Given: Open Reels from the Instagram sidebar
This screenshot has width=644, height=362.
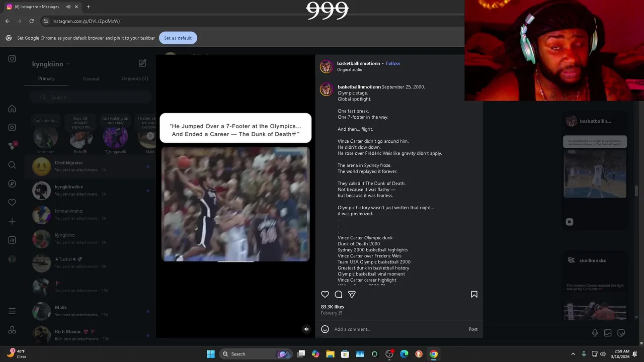Looking at the screenshot, I should coord(12,127).
